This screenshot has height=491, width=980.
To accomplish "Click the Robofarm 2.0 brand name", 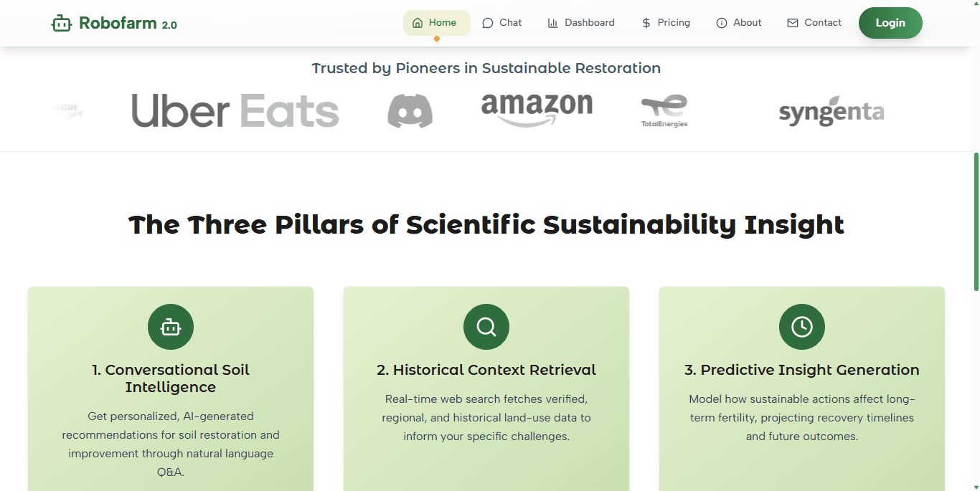I will 128,24.
